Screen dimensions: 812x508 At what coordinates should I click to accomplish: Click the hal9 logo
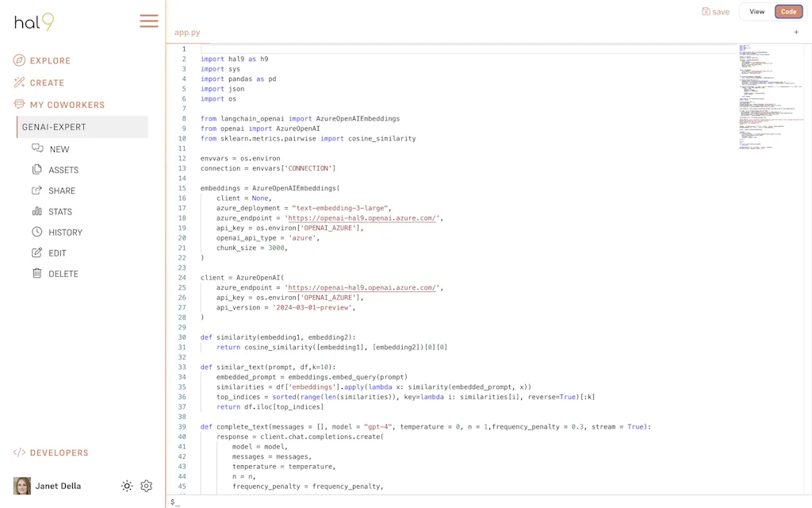pos(34,21)
